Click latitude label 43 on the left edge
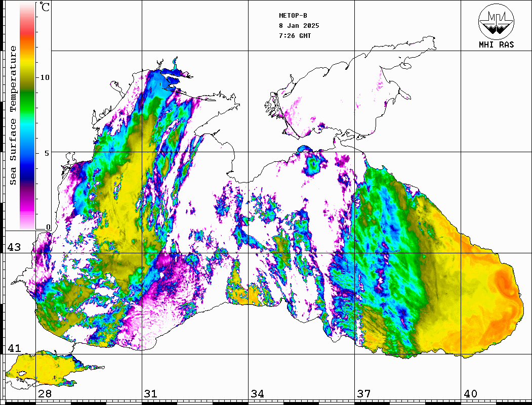532x405 pixels. [x=14, y=247]
